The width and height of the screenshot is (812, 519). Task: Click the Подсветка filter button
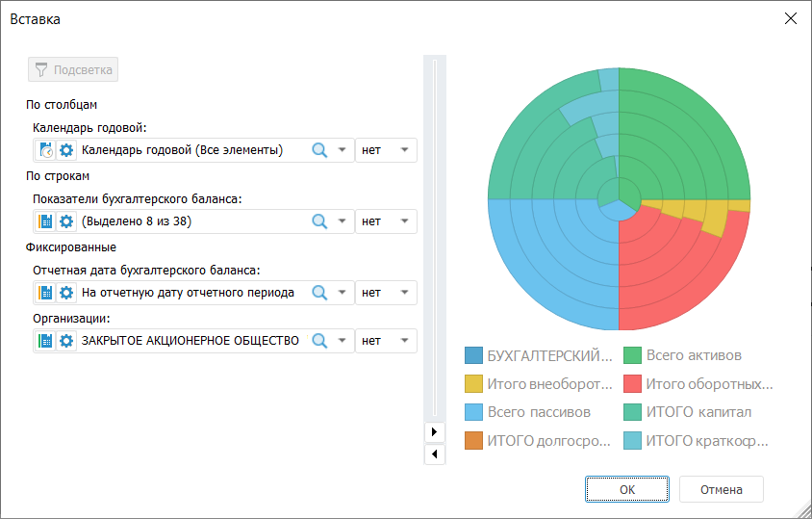pos(73,69)
